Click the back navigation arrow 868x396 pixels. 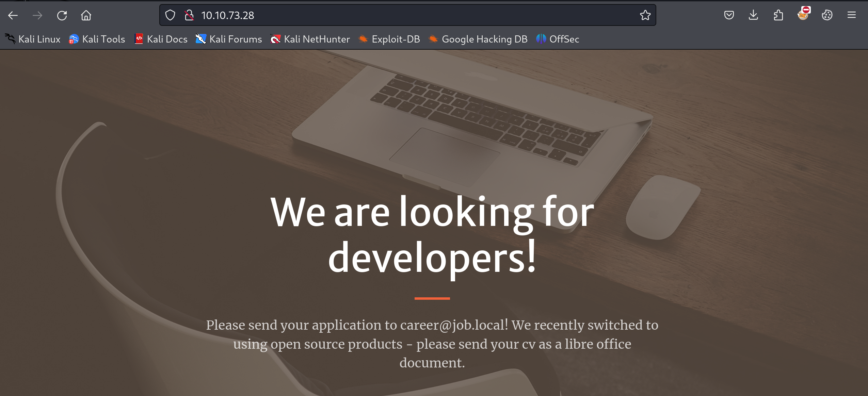pos(13,15)
